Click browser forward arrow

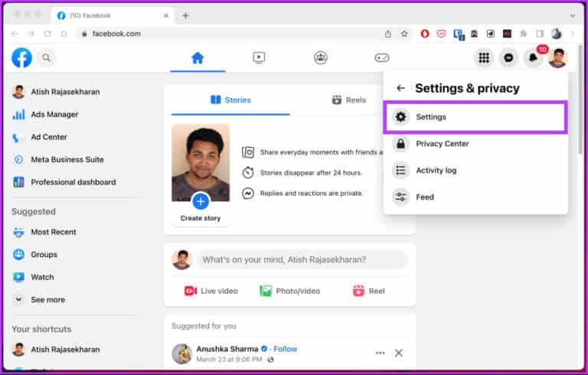tap(31, 34)
